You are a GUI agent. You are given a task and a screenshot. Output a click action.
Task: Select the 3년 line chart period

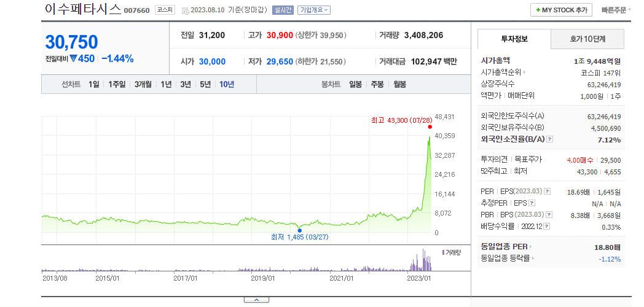tap(186, 85)
